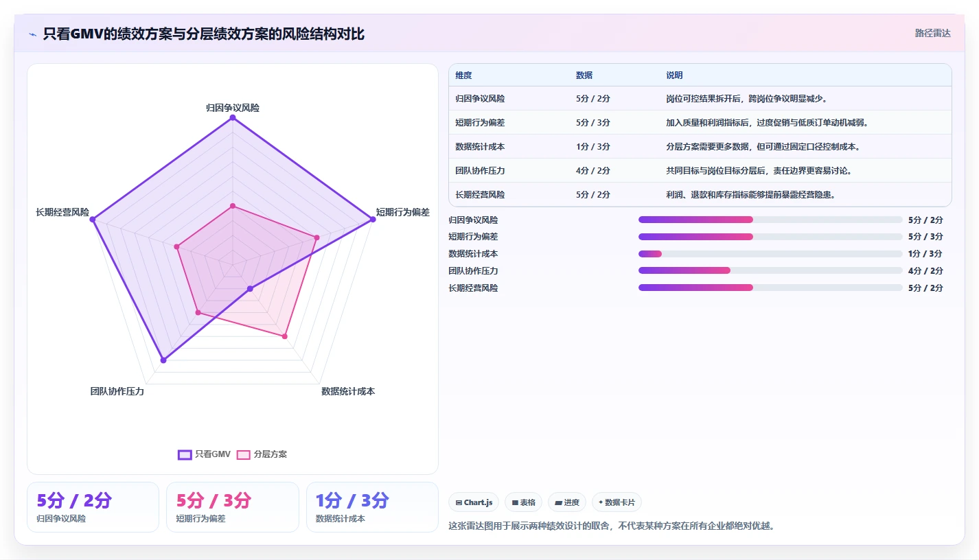Screen dimensions: 979x560
Task: Toggle the 分层方案 legend item
Action: (262, 454)
